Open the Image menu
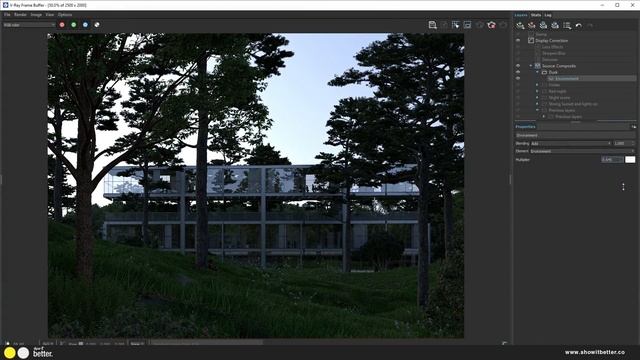The image size is (640, 360). pos(36,15)
